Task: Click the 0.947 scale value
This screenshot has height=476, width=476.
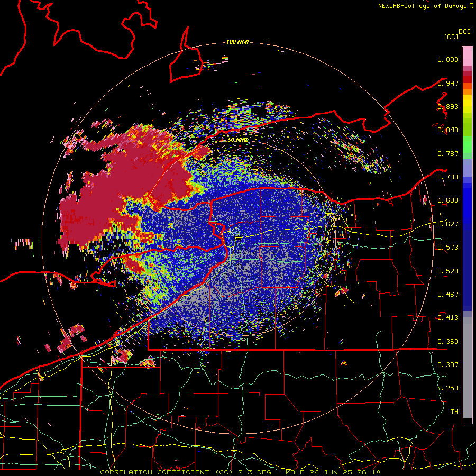Action: 448,83
